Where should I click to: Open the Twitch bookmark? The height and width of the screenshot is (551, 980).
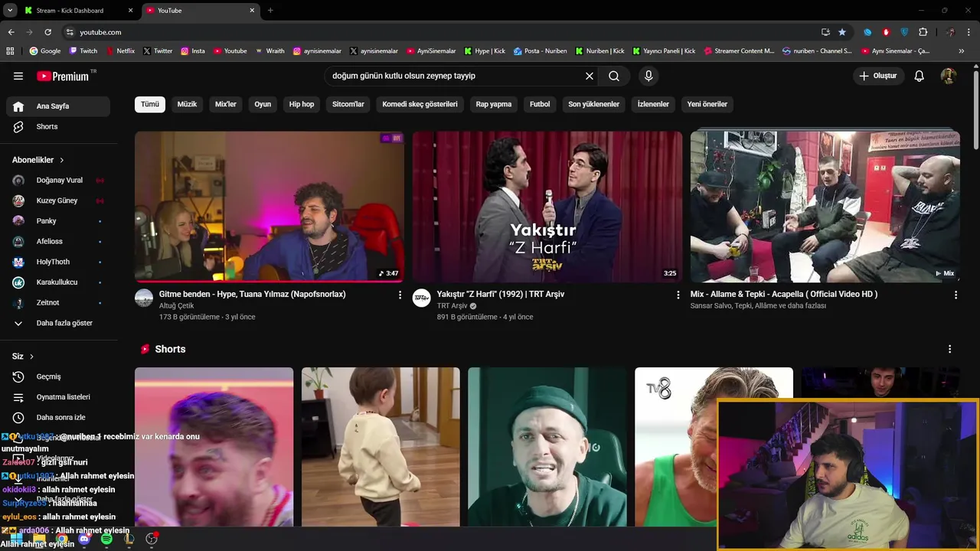(x=83, y=51)
